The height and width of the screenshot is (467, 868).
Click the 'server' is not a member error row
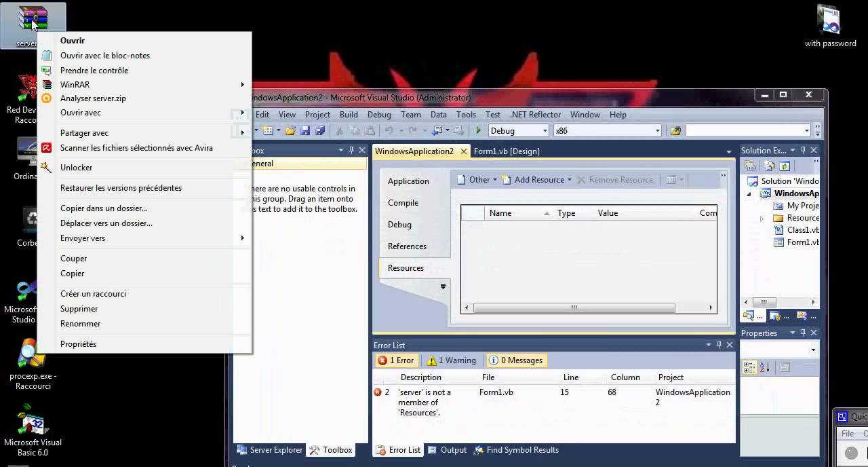point(553,403)
